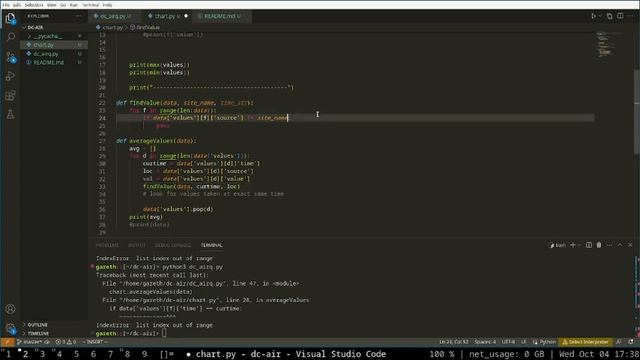Split the editor to the right

tap(620, 16)
